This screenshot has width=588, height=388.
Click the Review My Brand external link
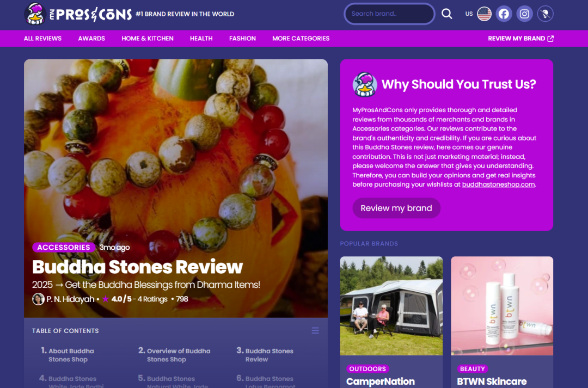(520, 38)
